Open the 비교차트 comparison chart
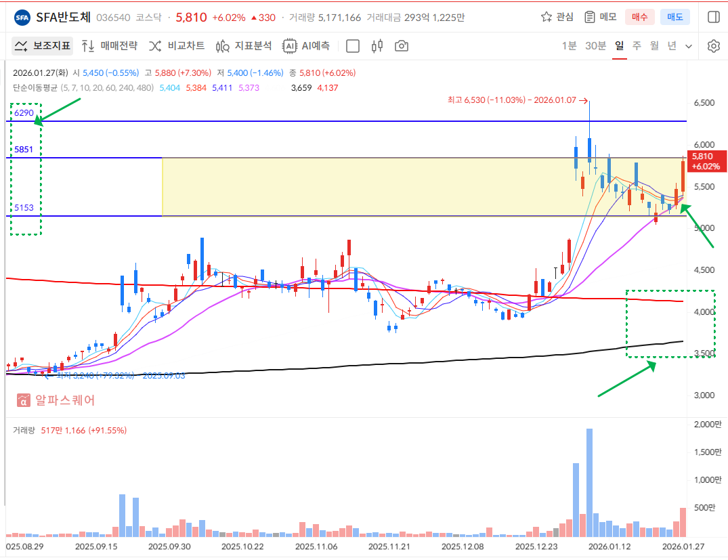The image size is (728, 560). [x=176, y=46]
